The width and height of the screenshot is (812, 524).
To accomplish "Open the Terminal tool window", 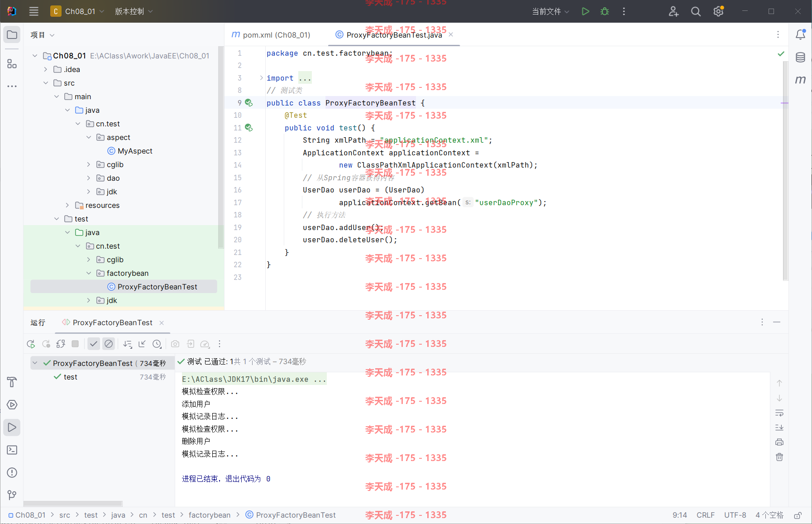I will [x=12, y=450].
